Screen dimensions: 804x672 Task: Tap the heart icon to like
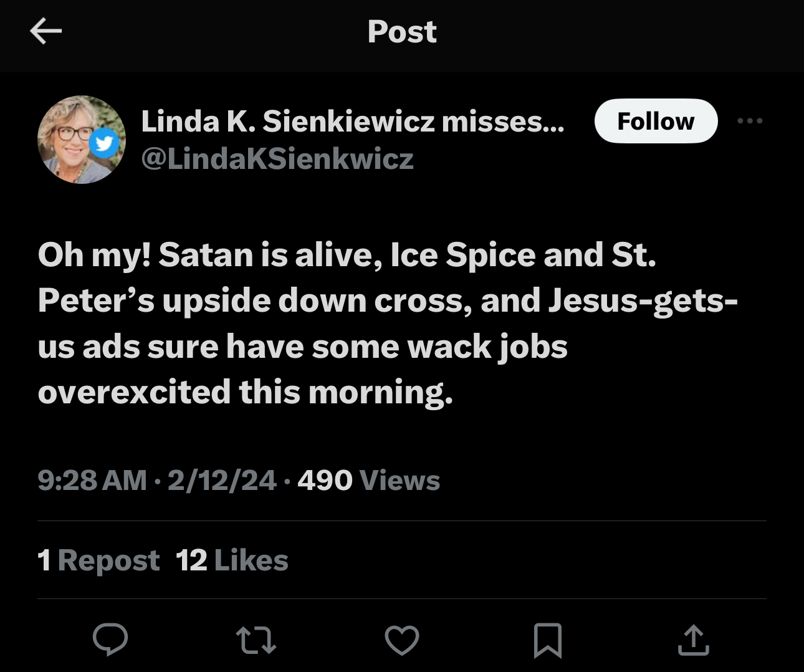click(402, 639)
